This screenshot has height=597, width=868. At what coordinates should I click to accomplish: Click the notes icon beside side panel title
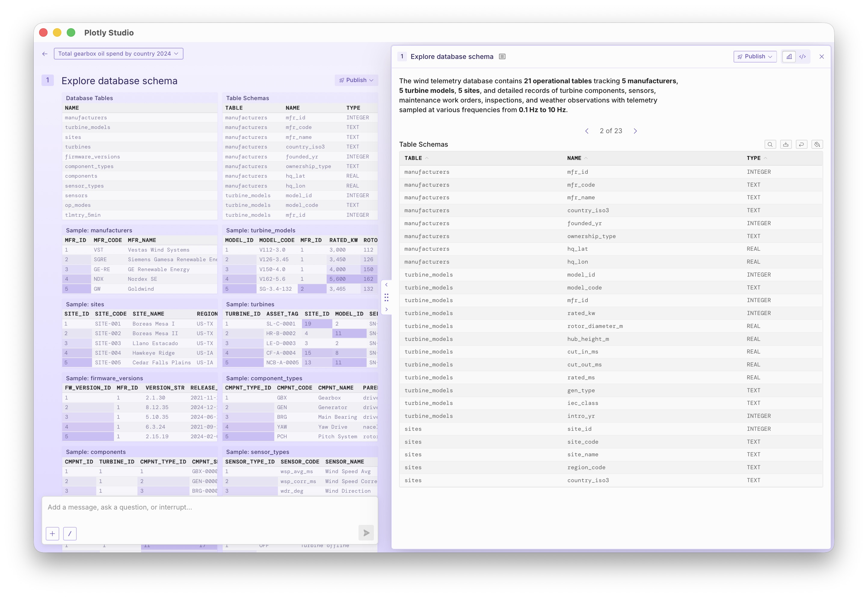tap(502, 57)
